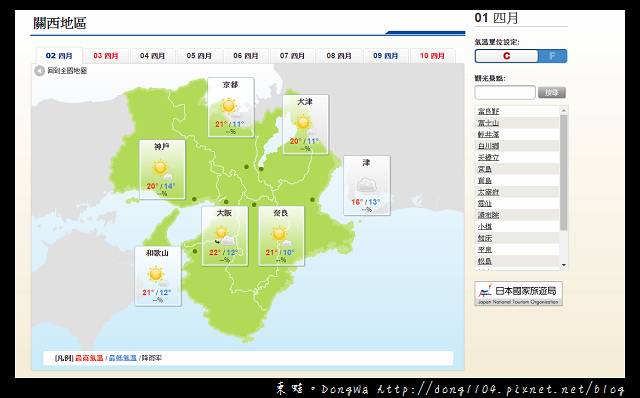The image size is (640, 398).
Task: Open 松島 from attractions list
Action: tap(484, 261)
